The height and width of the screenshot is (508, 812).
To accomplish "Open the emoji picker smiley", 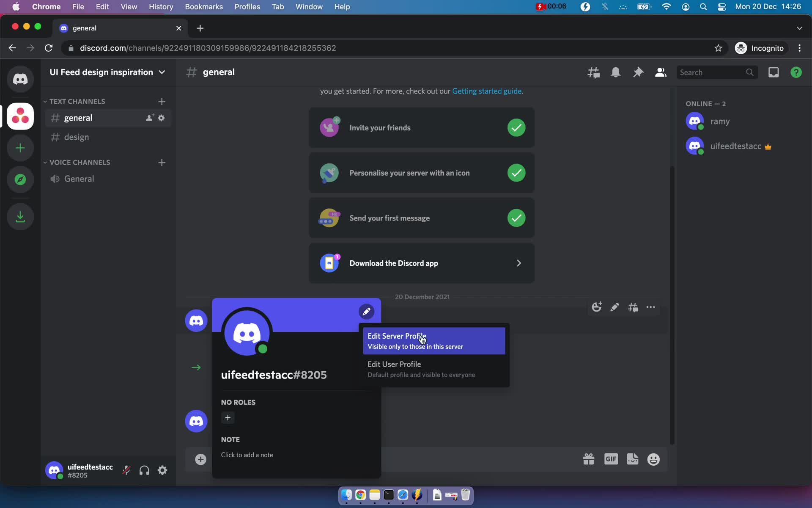I will click(653, 459).
